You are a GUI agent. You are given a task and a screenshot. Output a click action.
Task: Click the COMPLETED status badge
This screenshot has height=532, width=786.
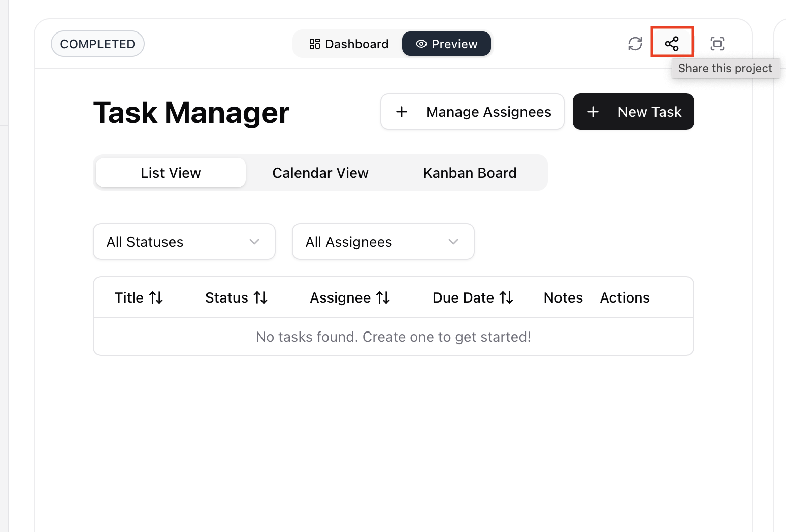coord(97,44)
